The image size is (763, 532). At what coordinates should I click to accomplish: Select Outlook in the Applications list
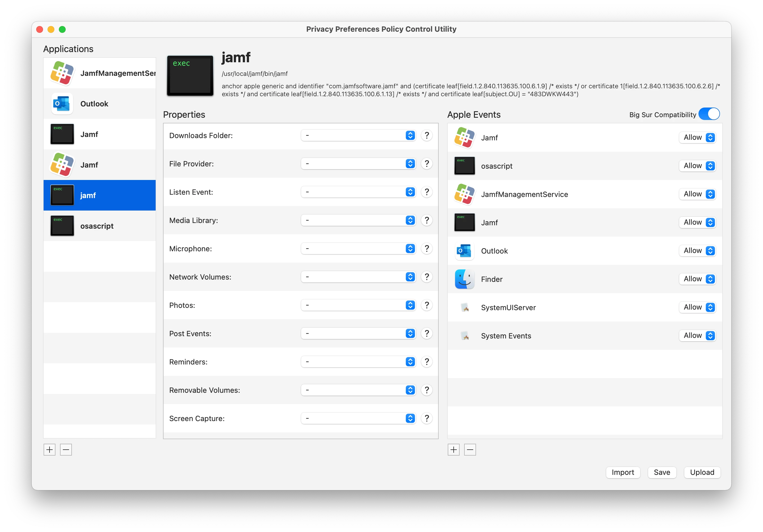click(x=99, y=104)
